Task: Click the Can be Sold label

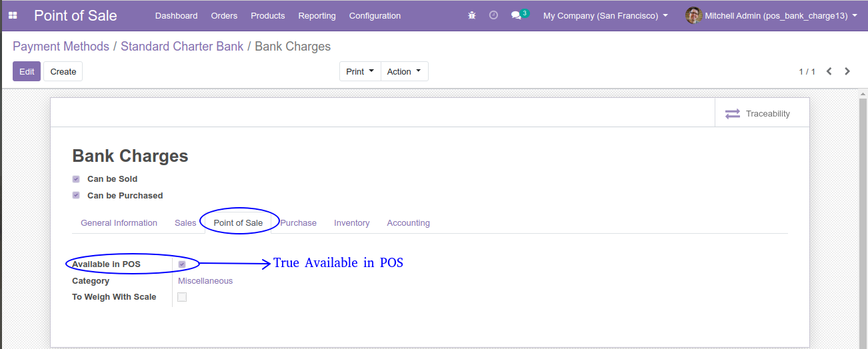Action: (x=112, y=179)
